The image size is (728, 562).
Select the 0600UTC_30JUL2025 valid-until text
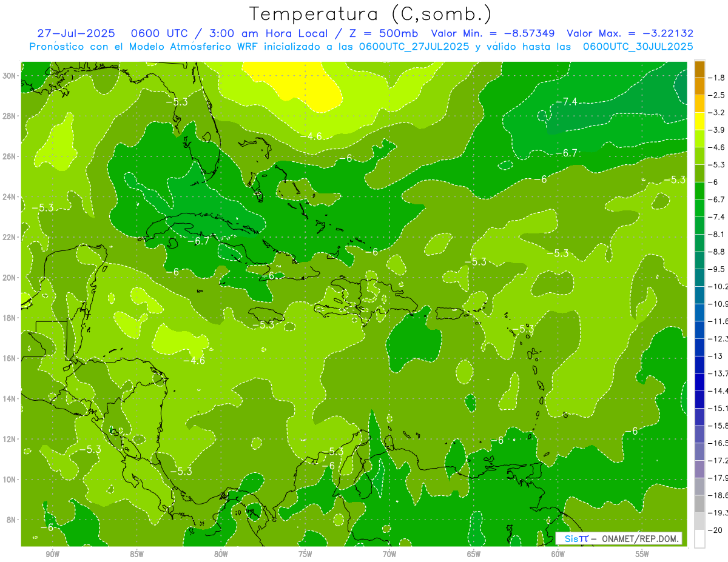click(638, 46)
